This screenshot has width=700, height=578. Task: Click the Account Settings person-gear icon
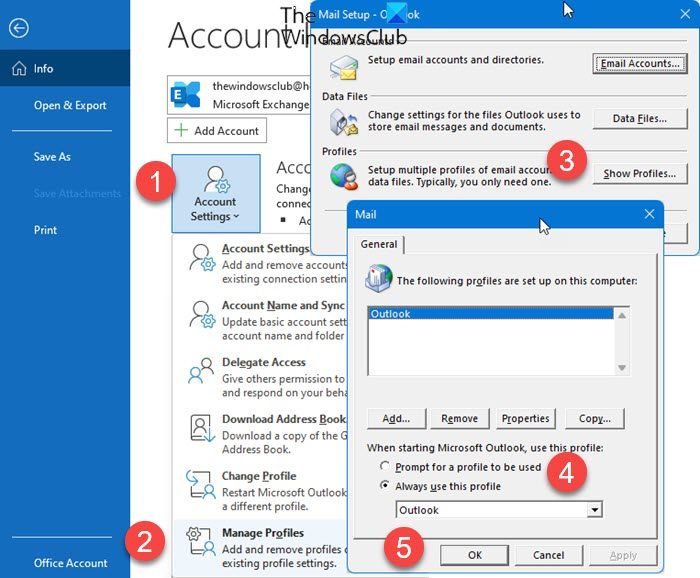pos(217,179)
